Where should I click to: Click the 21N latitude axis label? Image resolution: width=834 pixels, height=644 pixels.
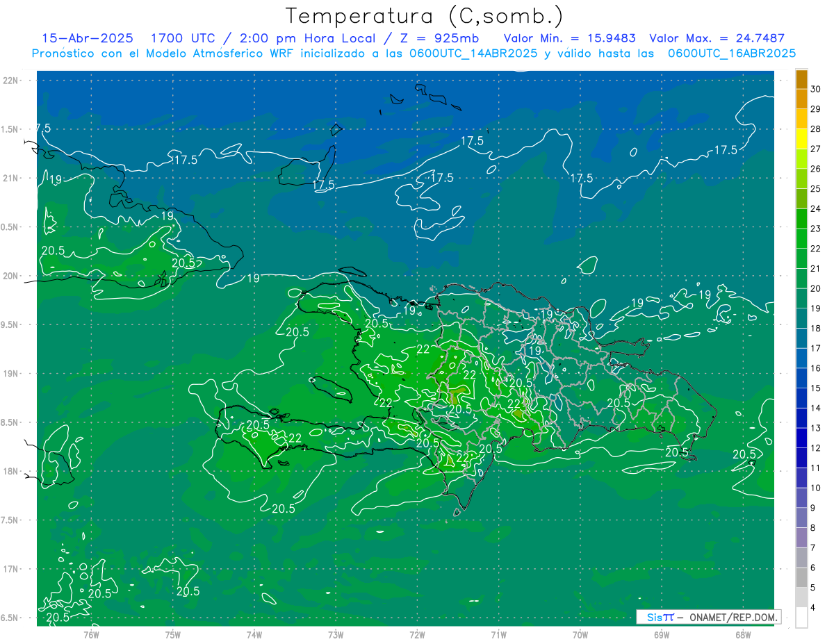(10, 178)
